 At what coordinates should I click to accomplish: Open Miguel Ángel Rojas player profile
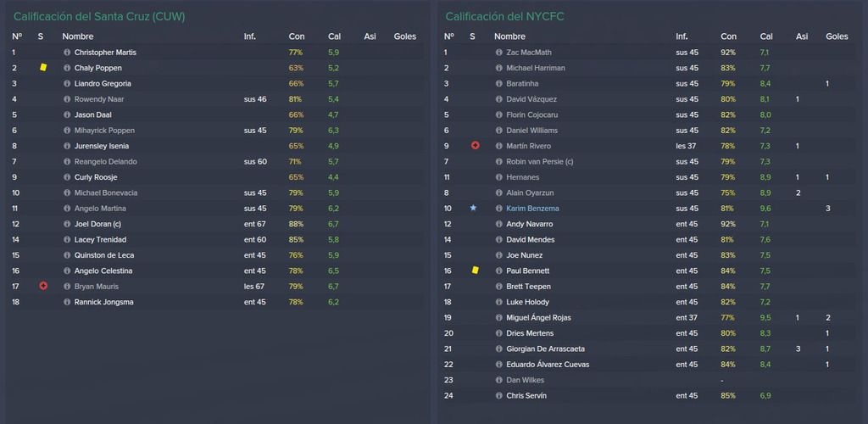538,318
